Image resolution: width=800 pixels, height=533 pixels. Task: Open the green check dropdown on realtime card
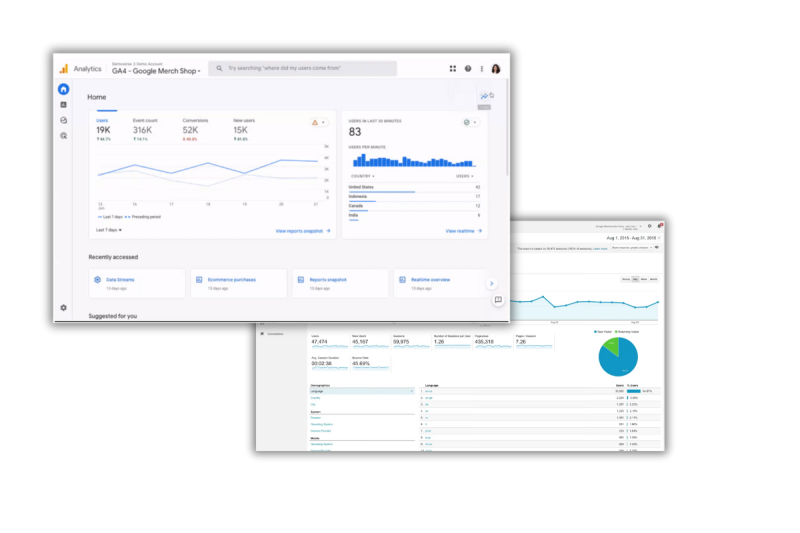(470, 122)
